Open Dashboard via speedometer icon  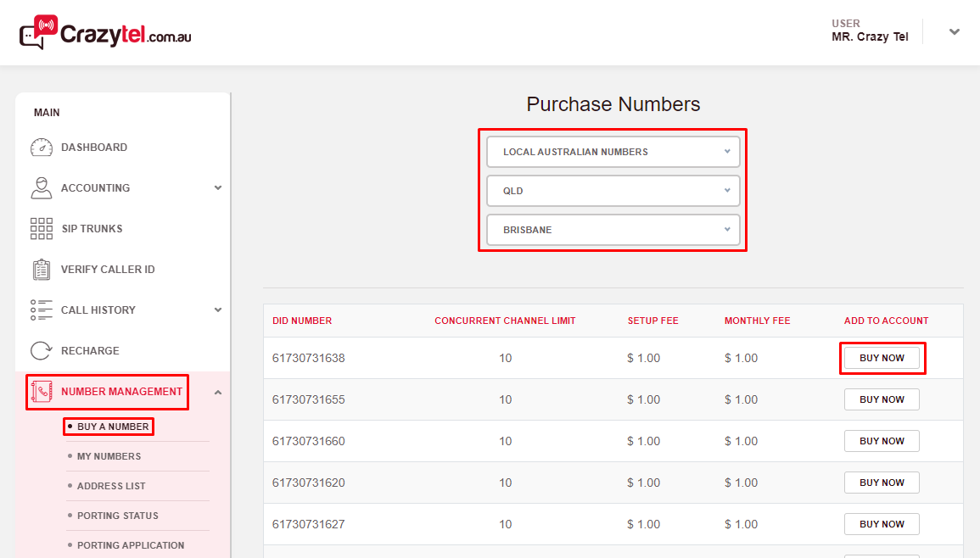42,148
